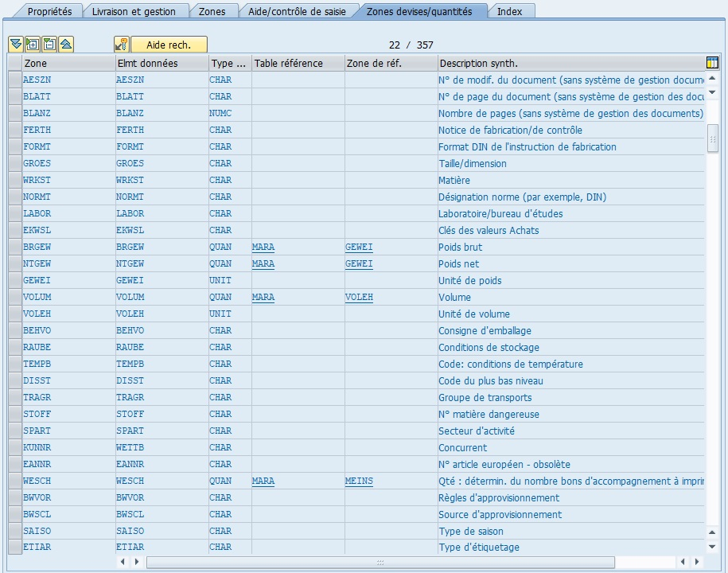Select the Index tab
Screen dimensions: 728x573
click(510, 11)
